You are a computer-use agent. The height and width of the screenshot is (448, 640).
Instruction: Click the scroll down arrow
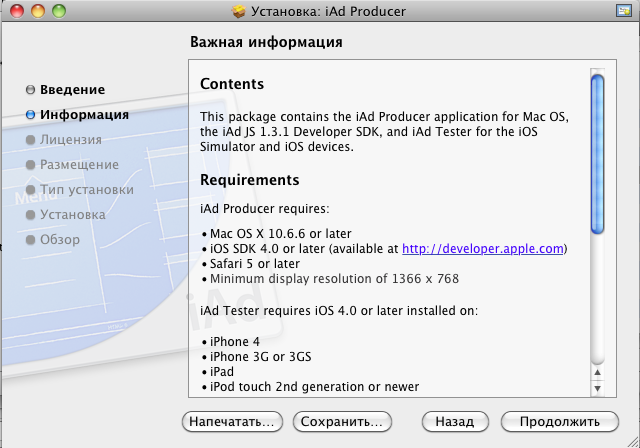(x=598, y=386)
